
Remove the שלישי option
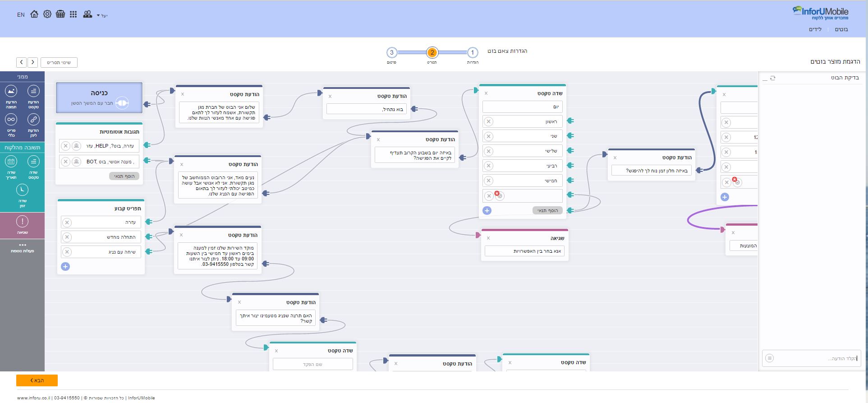coord(489,151)
